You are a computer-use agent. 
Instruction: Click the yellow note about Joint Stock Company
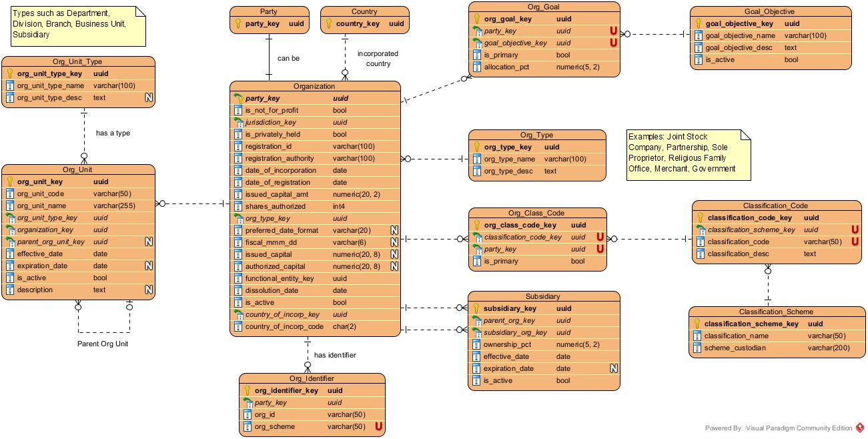(x=689, y=153)
